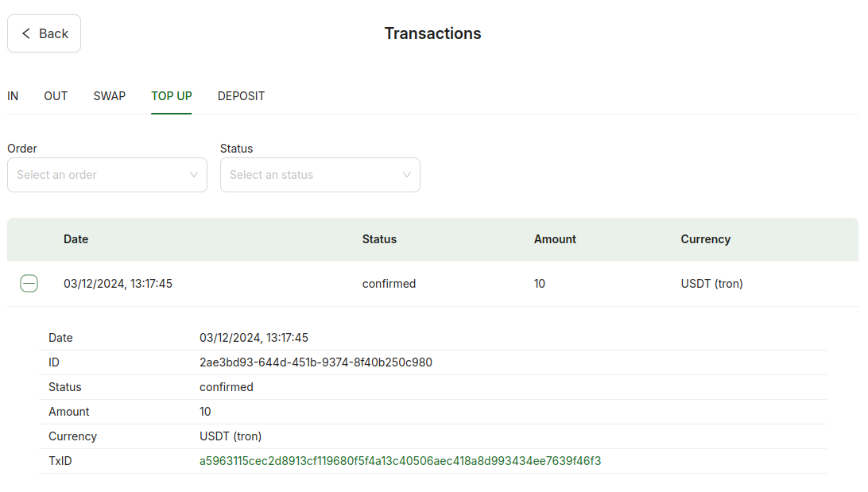
Task: Click the Status dropdown chevron arrow
Action: 407,175
